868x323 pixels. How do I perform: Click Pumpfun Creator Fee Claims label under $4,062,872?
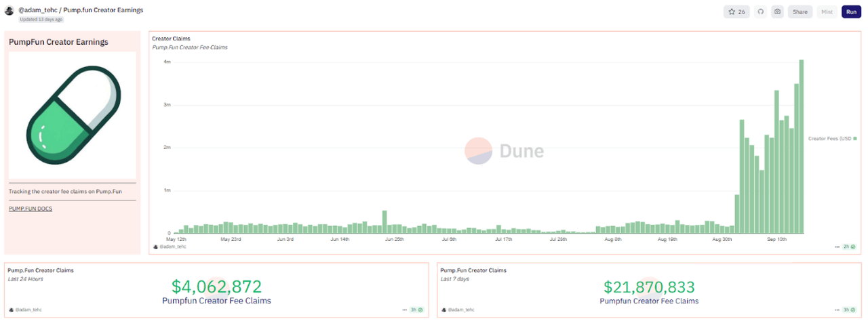pyautogui.click(x=216, y=301)
